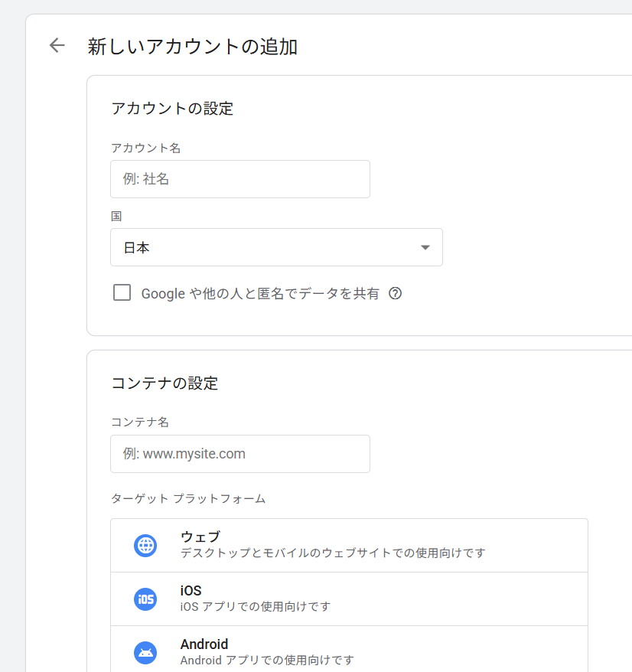The width and height of the screenshot is (632, 672).
Task: Focus the コンテナ名 input field
Action: tap(240, 454)
